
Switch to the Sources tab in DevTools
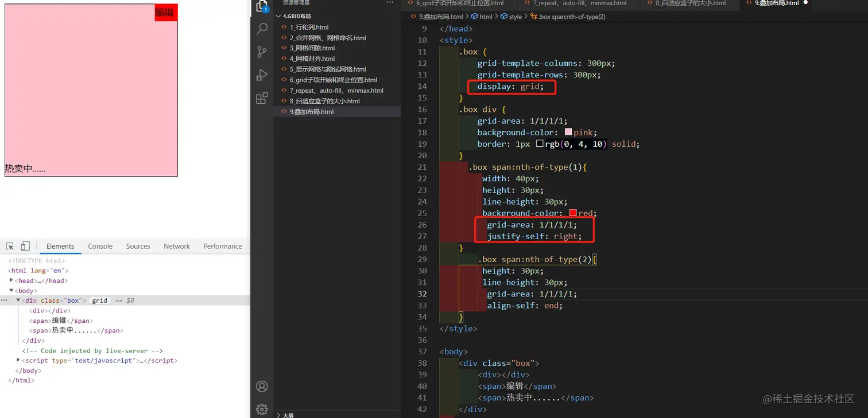click(x=138, y=247)
